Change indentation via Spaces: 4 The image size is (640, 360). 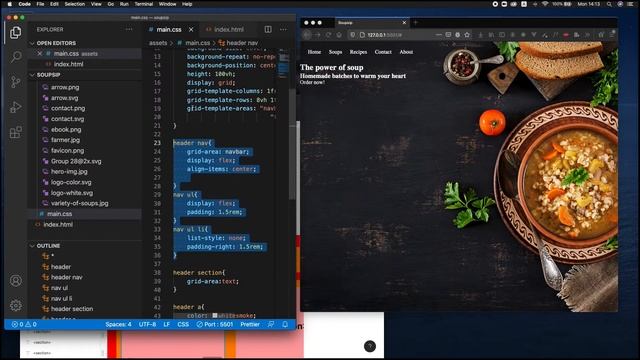pyautogui.click(x=118, y=324)
